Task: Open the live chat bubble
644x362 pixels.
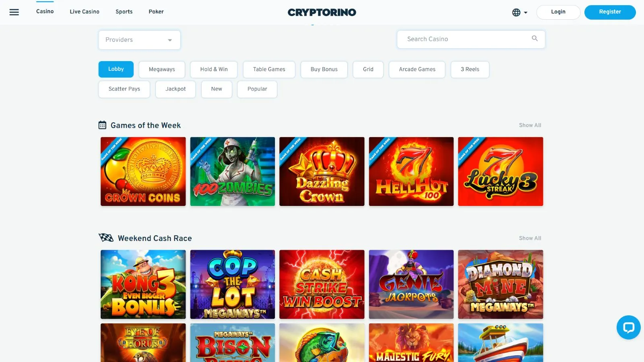Action: pyautogui.click(x=628, y=327)
